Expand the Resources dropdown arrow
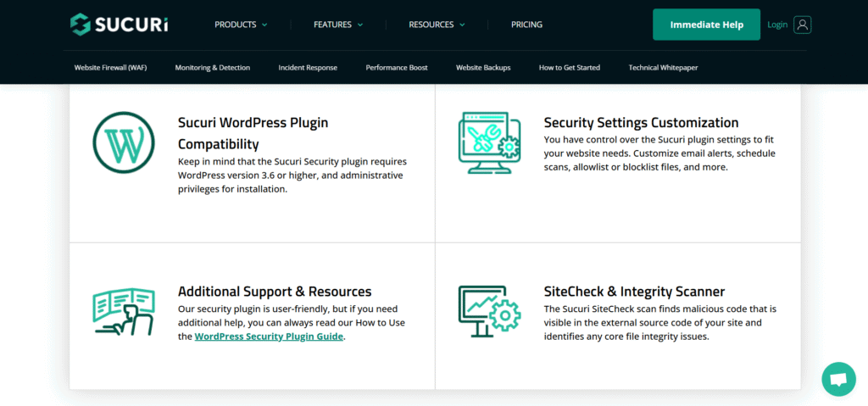 pos(462,25)
